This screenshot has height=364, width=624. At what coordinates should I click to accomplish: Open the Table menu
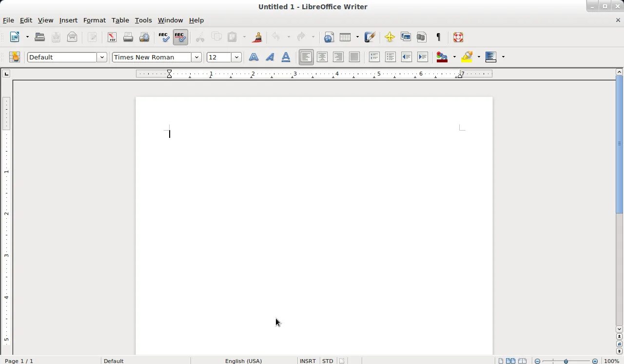[x=120, y=20]
